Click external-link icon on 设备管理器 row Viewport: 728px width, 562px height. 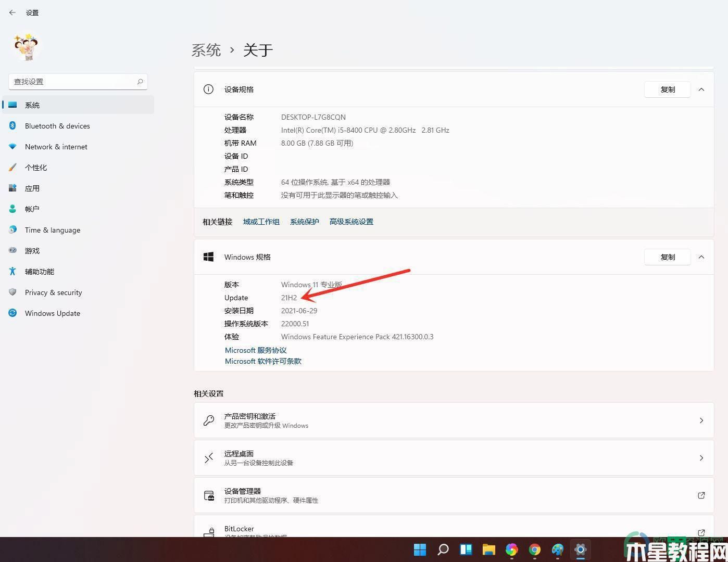[x=701, y=495]
